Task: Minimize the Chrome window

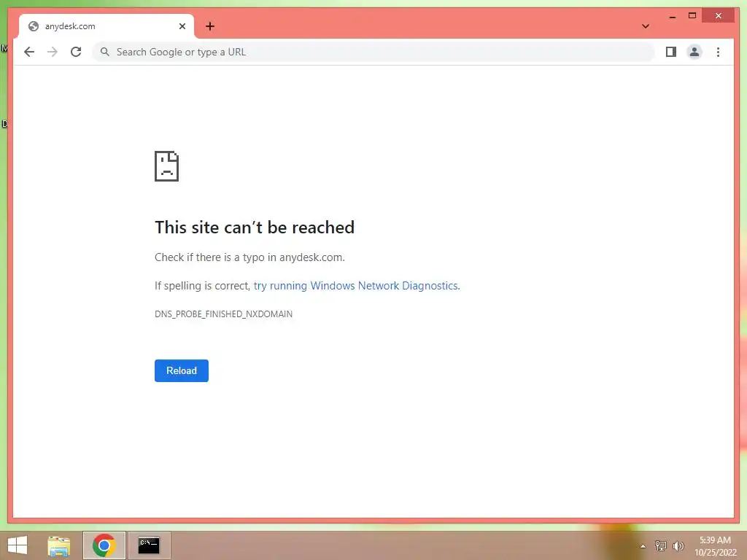Action: [672, 16]
